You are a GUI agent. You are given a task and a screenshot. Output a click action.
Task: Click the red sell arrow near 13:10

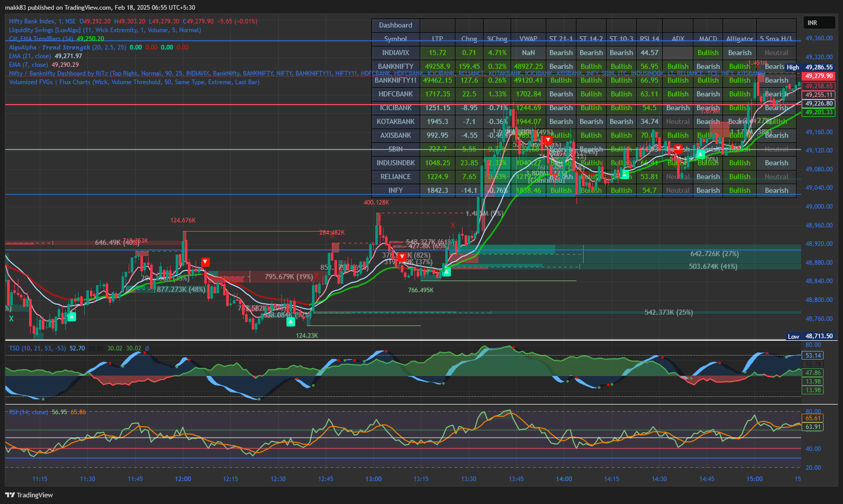402,257
